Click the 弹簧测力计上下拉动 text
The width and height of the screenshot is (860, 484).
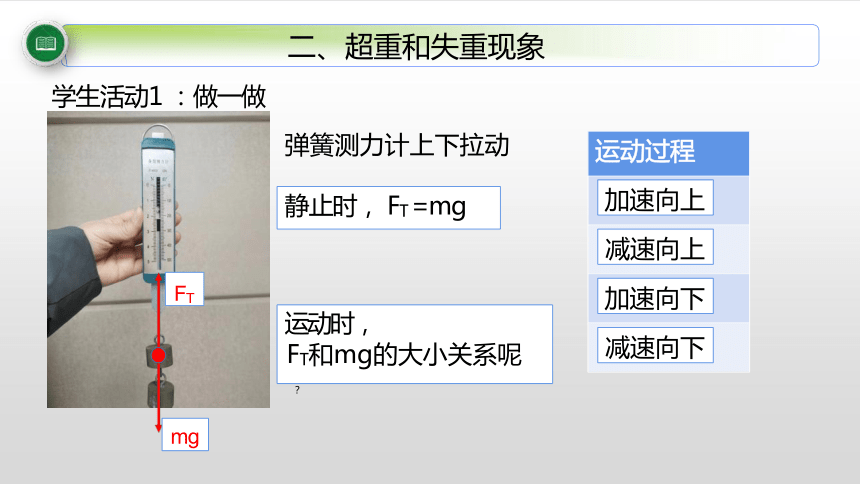(397, 146)
